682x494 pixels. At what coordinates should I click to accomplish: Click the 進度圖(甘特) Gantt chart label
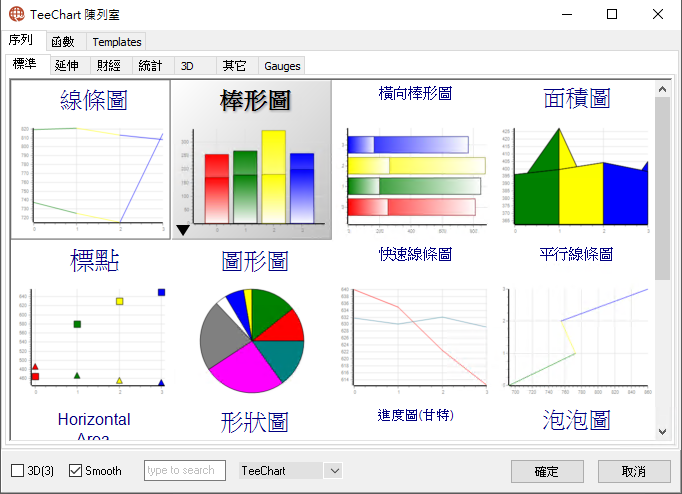tap(415, 415)
